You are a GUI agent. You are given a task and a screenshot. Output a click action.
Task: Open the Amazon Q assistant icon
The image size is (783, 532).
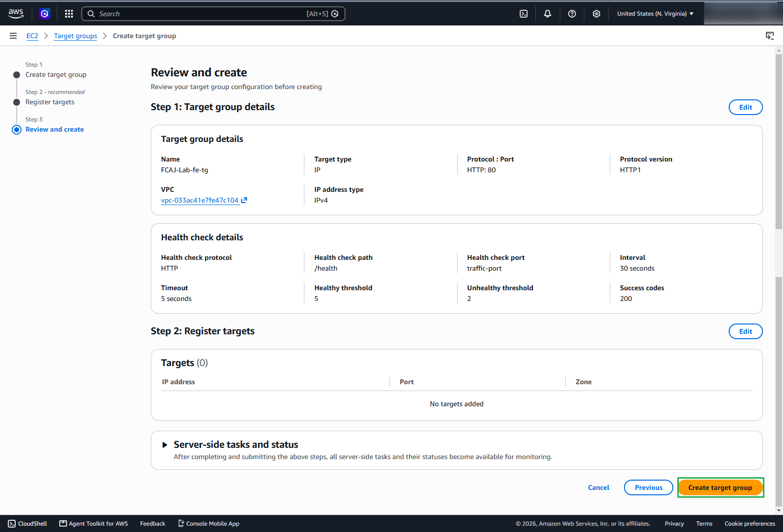(45, 14)
